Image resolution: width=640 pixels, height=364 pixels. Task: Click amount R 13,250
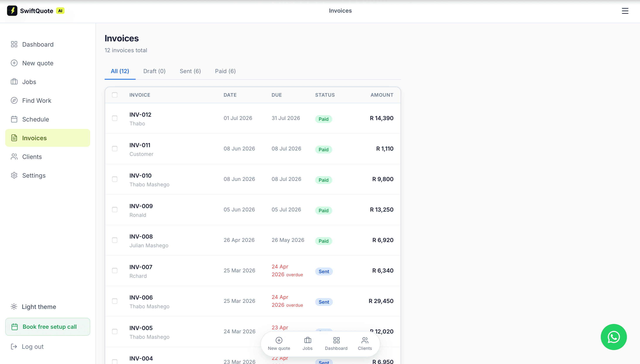pos(381,209)
